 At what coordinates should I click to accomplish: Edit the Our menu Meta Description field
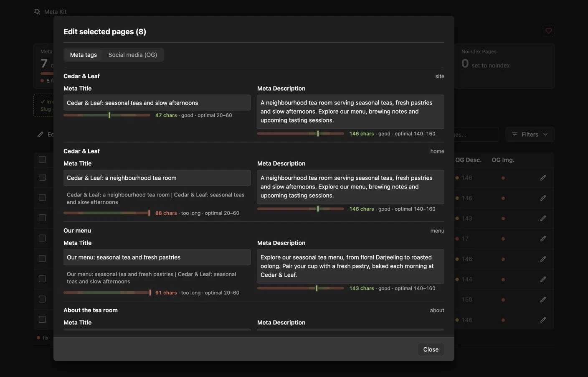pos(350,266)
